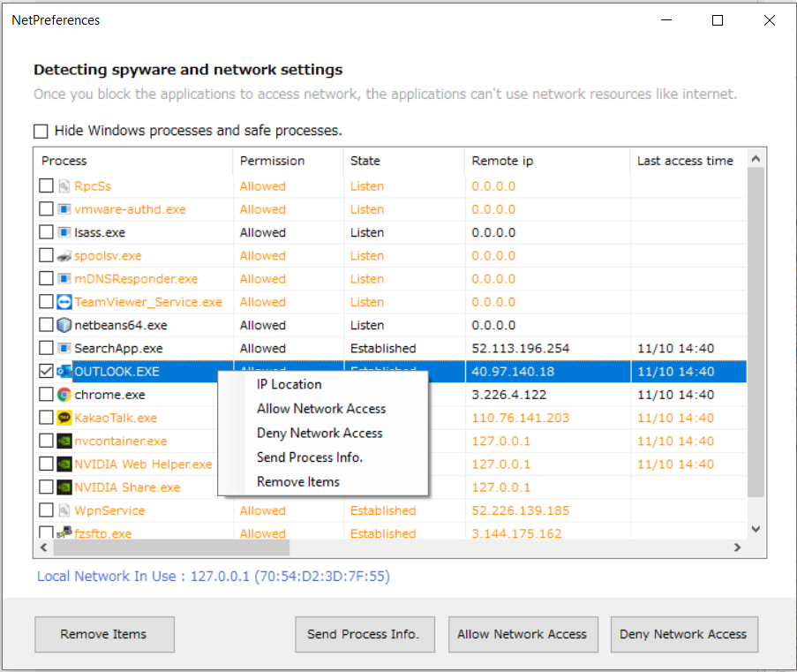Click the bottom Remove Items button
Viewport: 797px width, 672px height.
(x=105, y=634)
